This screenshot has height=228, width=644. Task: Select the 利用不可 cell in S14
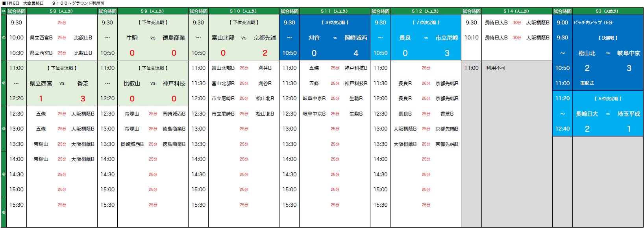496,68
